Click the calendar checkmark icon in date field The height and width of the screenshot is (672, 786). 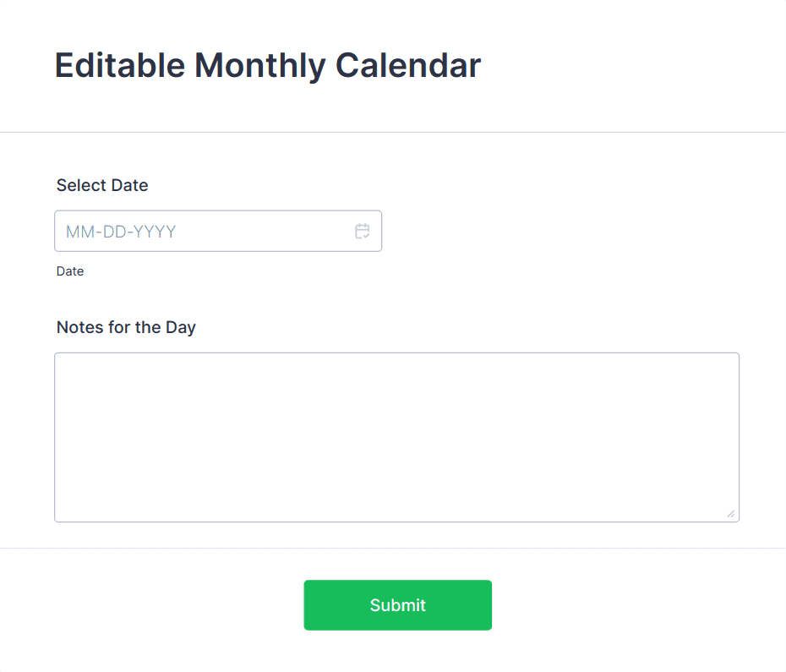click(363, 232)
